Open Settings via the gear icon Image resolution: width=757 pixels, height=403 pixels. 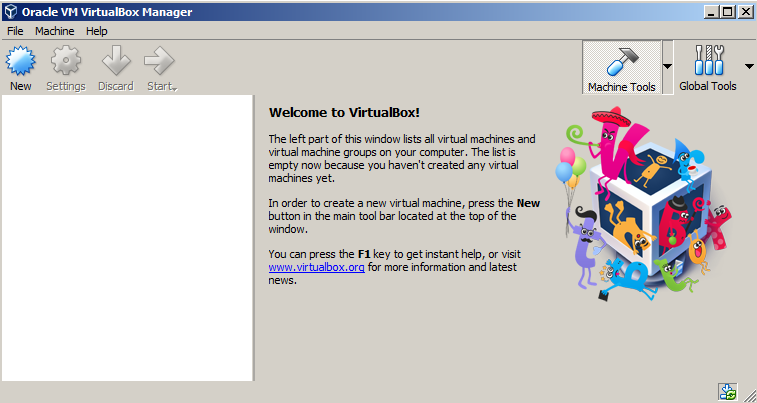[66, 62]
